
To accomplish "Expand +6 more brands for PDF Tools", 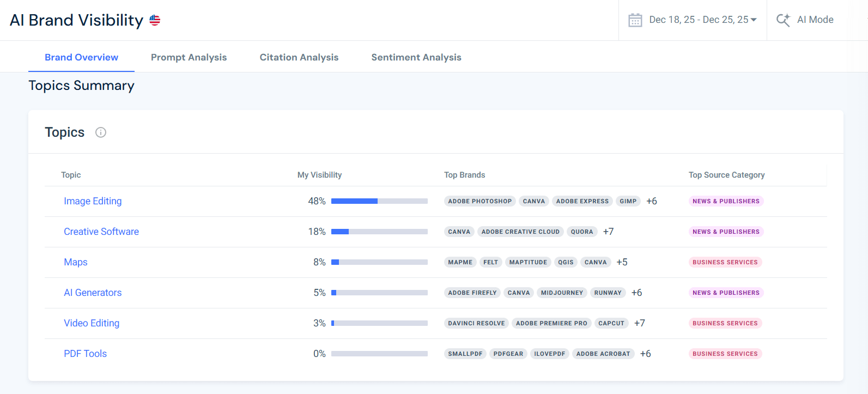I will pos(646,354).
